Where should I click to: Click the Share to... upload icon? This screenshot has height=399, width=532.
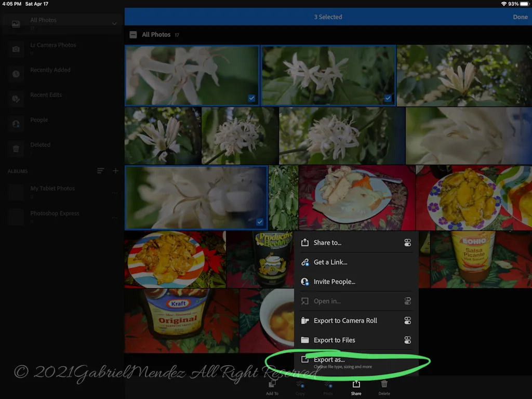pos(305,242)
